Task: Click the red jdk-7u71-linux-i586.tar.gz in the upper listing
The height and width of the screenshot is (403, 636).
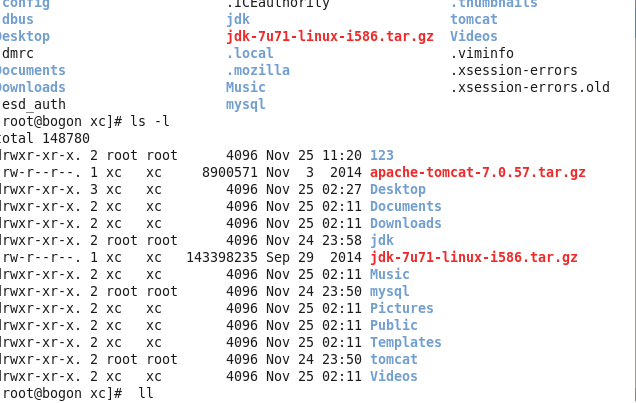Action: (x=330, y=36)
